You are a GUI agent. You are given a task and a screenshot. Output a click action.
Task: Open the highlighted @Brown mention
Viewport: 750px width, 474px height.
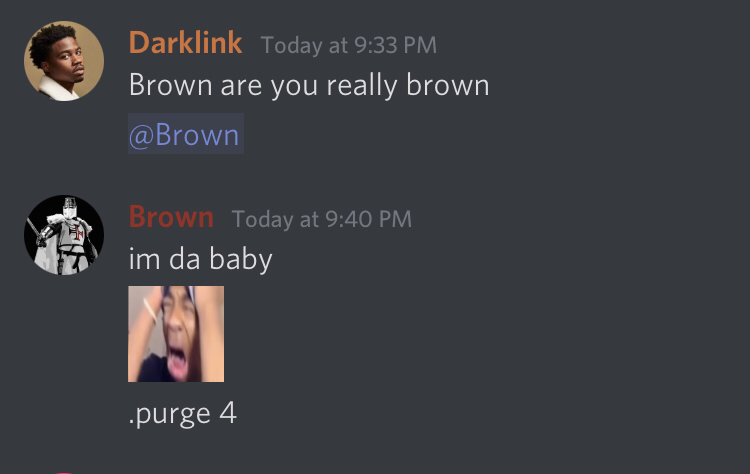click(186, 134)
